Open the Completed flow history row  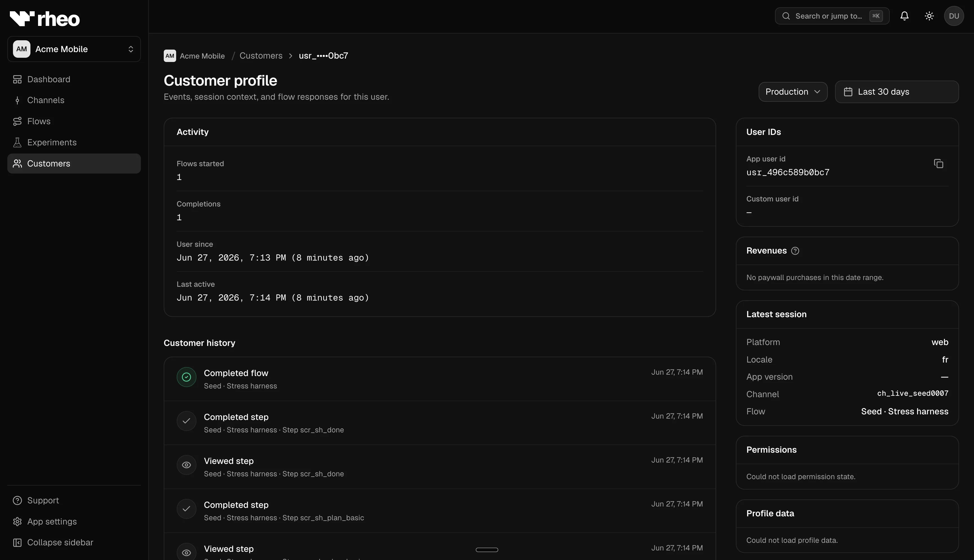[440, 379]
